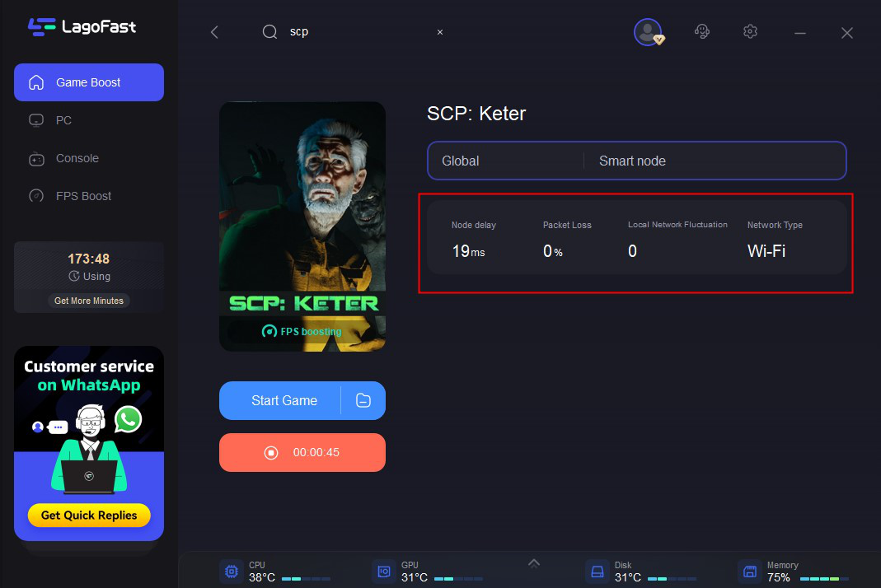The image size is (881, 588).
Task: Click the PC monitor icon
Action: click(36, 121)
